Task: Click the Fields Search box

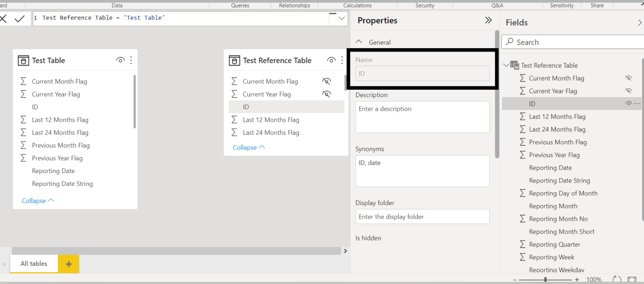Action: click(573, 42)
